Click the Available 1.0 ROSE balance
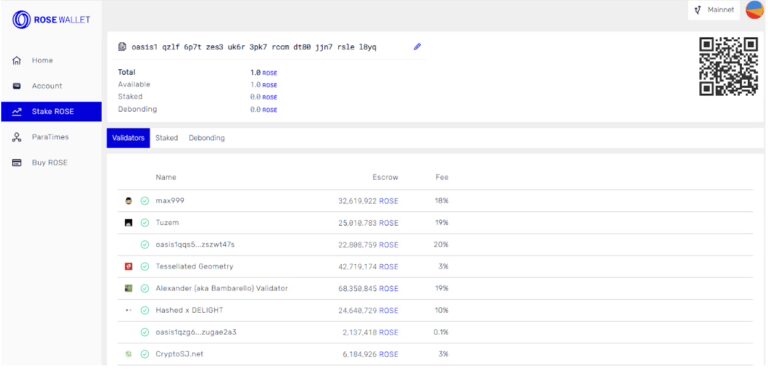The height and width of the screenshot is (369, 768). pyautogui.click(x=264, y=85)
